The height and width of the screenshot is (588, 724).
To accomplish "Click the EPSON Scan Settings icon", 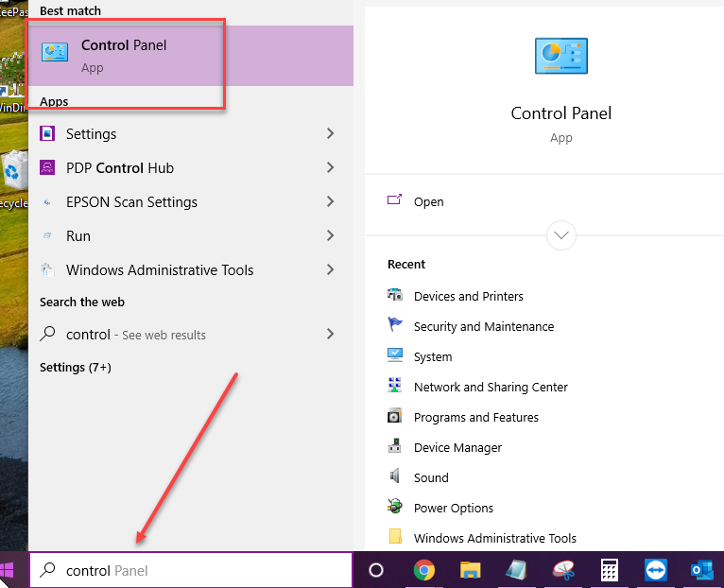I will pyautogui.click(x=47, y=202).
